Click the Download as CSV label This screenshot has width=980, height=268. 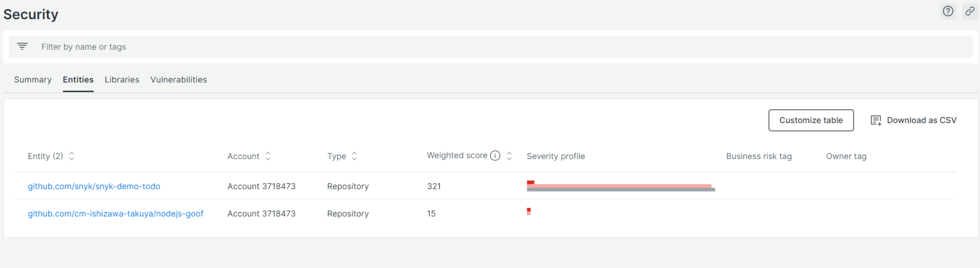pyautogui.click(x=921, y=120)
